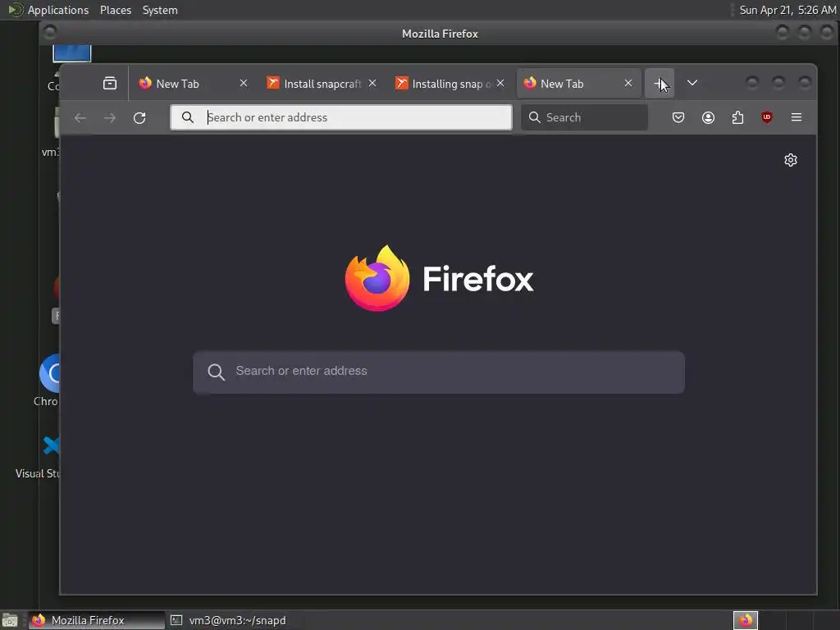Select Mozilla Firefox taskbar button
This screenshot has height=630, width=840.
(97, 620)
